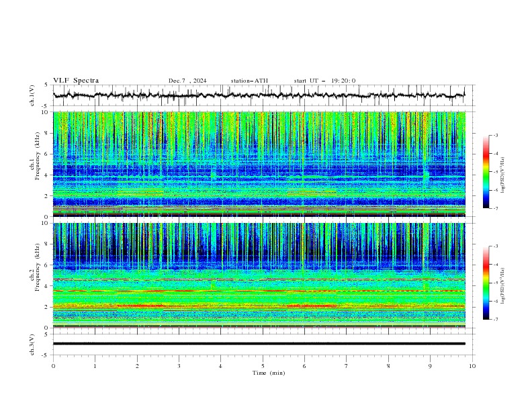
Task: Select the date text "Dec. 7 , 2024"
Action: tap(187, 81)
